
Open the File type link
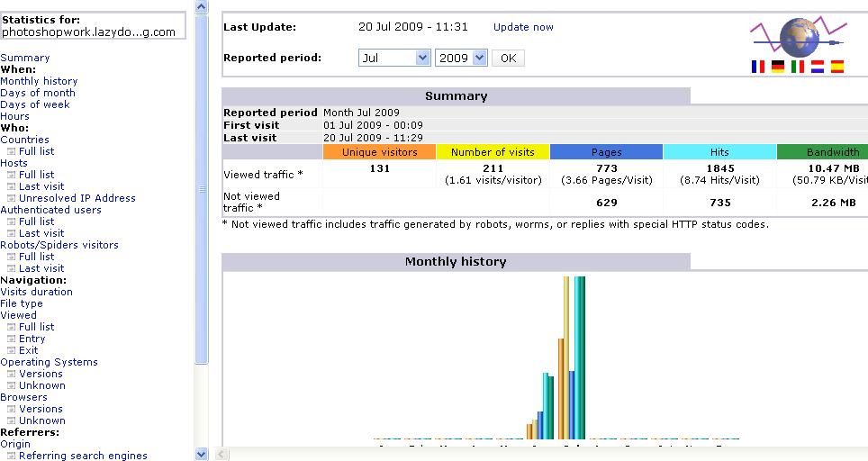pyautogui.click(x=22, y=303)
